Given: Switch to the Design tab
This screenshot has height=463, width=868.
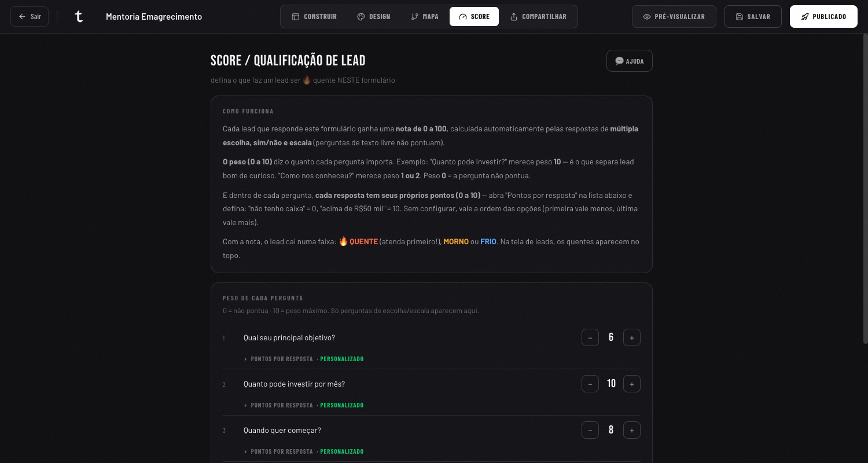Looking at the screenshot, I should 374,17.
